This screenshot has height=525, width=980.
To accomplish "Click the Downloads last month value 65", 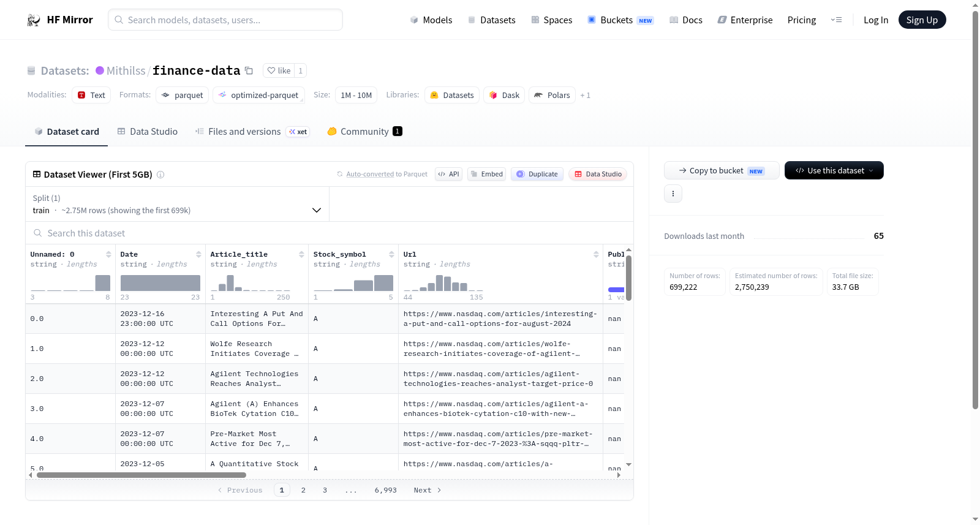I will 878,236.
